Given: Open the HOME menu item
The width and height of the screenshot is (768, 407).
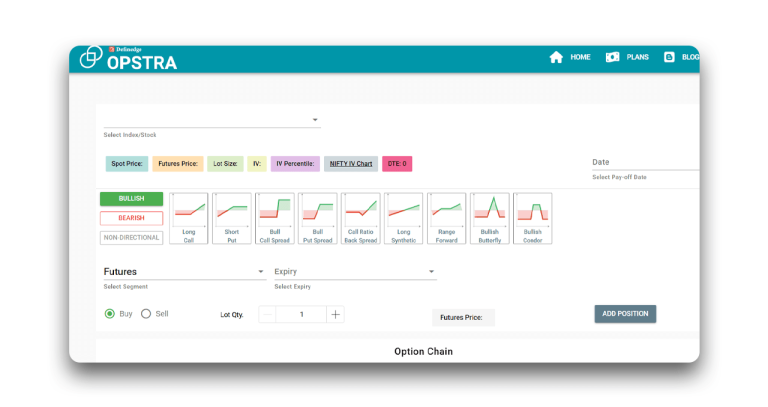Looking at the screenshot, I should click(580, 57).
